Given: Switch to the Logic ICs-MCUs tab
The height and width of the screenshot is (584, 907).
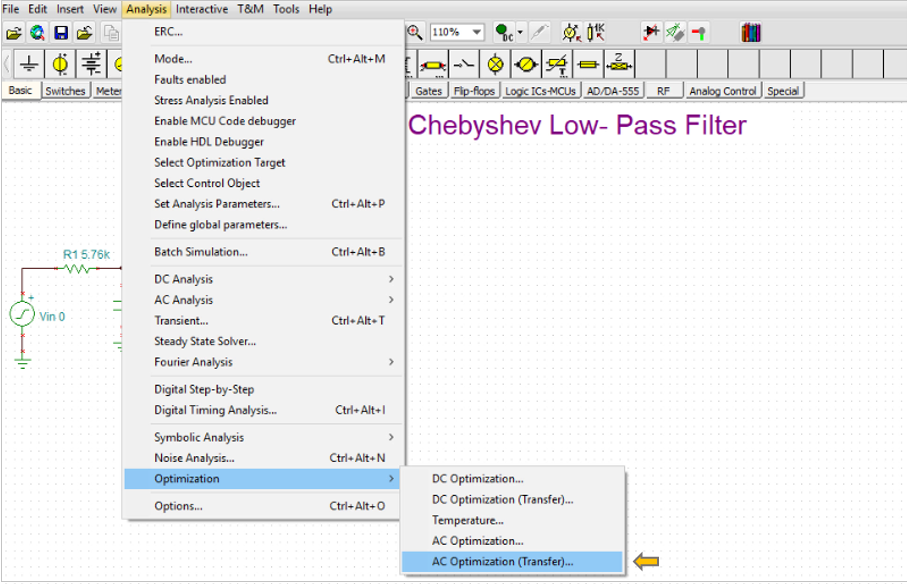Looking at the screenshot, I should 542,91.
